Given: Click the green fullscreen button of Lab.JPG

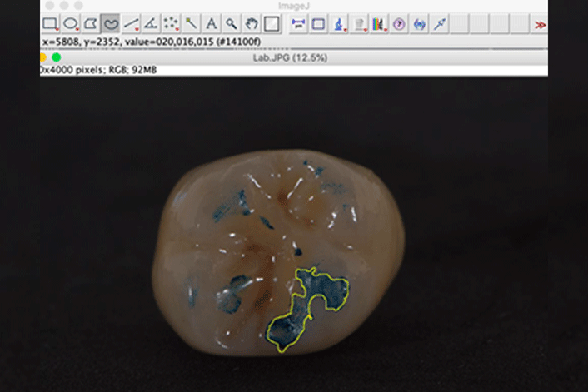Looking at the screenshot, I should pyautogui.click(x=57, y=57).
